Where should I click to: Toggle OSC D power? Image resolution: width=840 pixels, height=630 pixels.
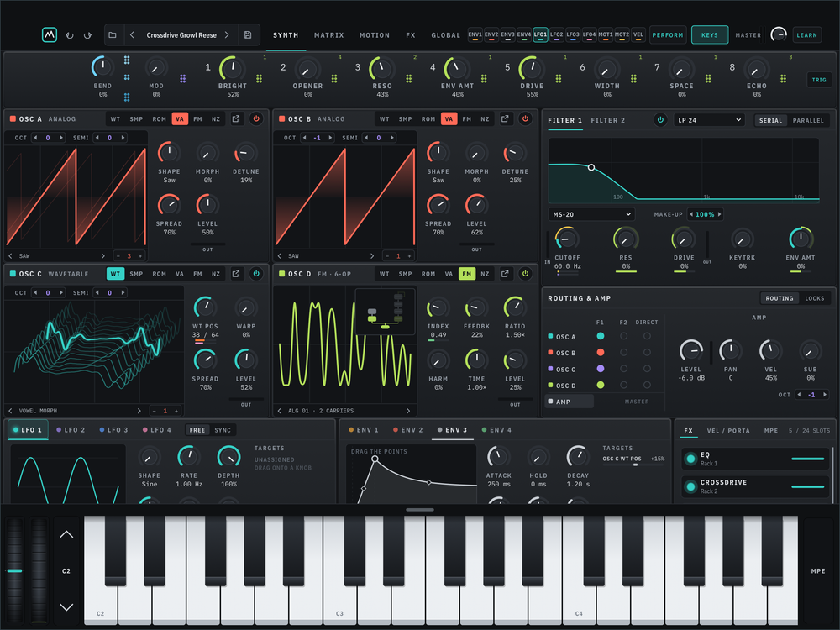(x=525, y=274)
